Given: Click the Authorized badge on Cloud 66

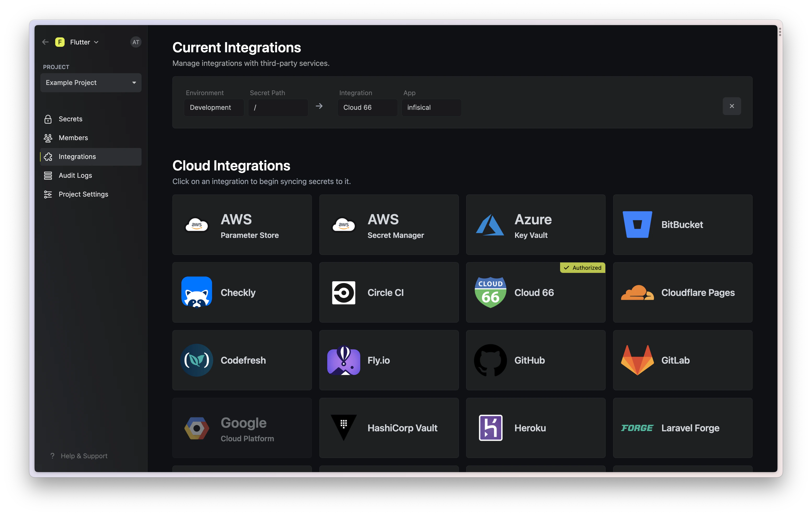Looking at the screenshot, I should point(583,268).
